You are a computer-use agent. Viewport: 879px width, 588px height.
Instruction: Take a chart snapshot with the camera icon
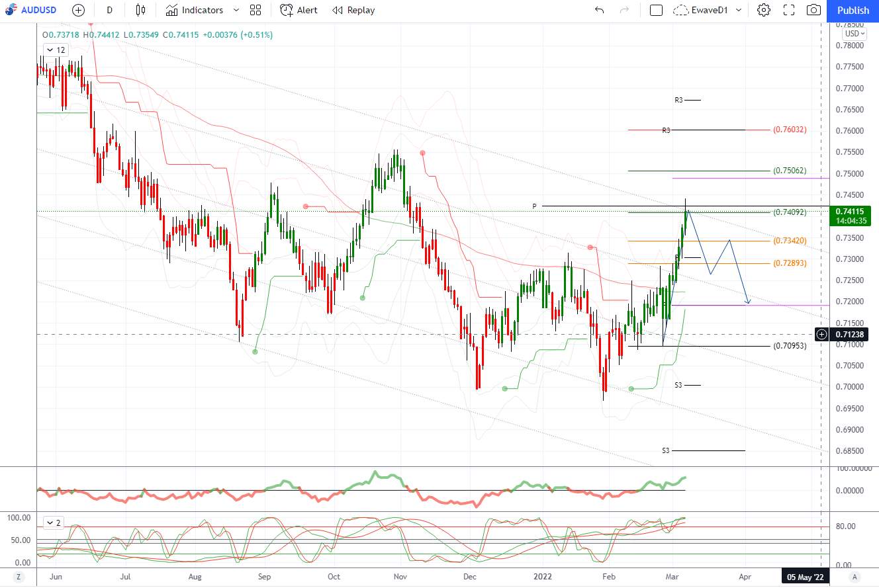click(813, 10)
